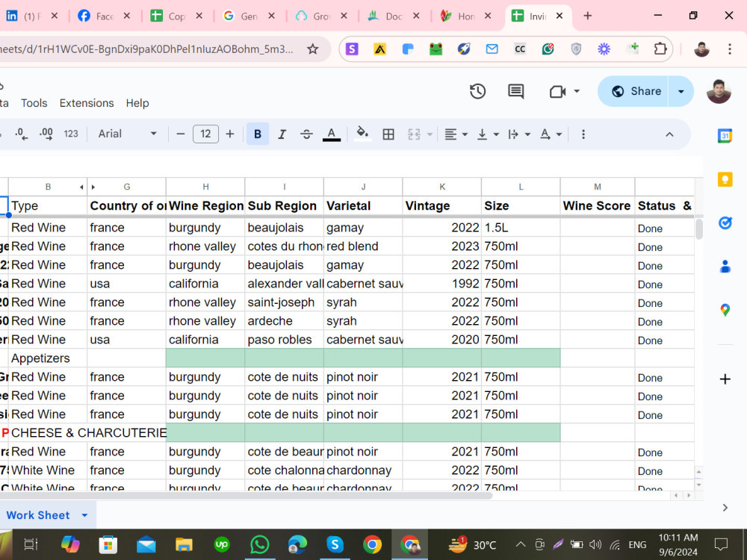Open version history clock icon
This screenshot has height=560, width=747.
point(477,91)
